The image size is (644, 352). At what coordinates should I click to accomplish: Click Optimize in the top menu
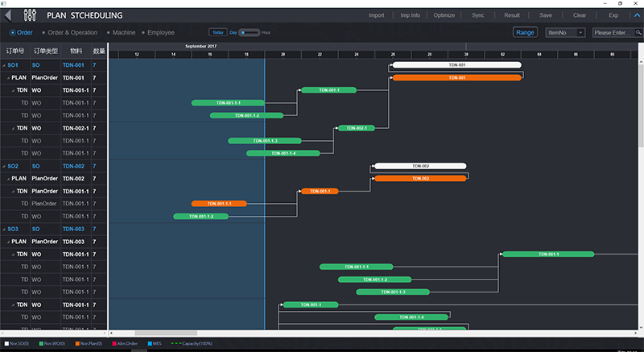click(x=444, y=14)
